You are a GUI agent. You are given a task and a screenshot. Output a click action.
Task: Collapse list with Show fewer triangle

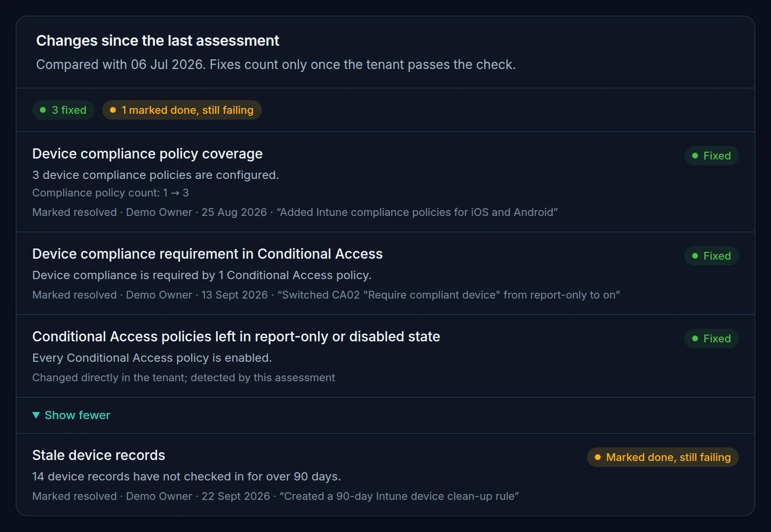(36, 415)
